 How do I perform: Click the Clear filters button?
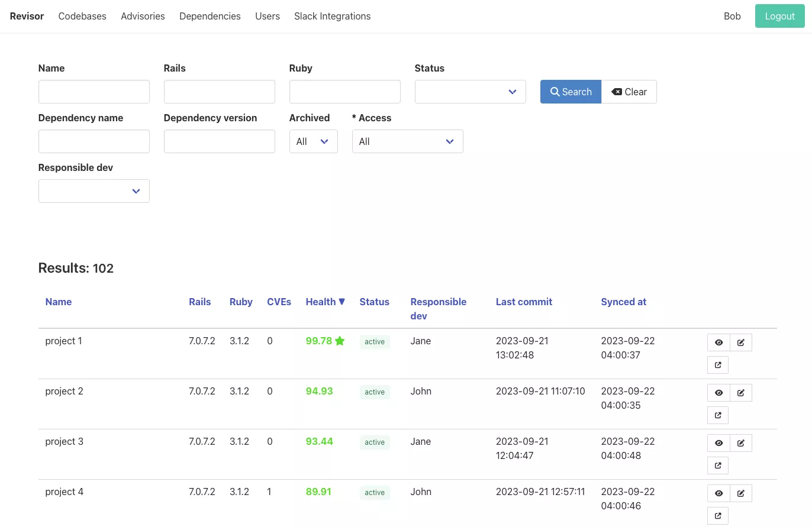click(x=629, y=92)
